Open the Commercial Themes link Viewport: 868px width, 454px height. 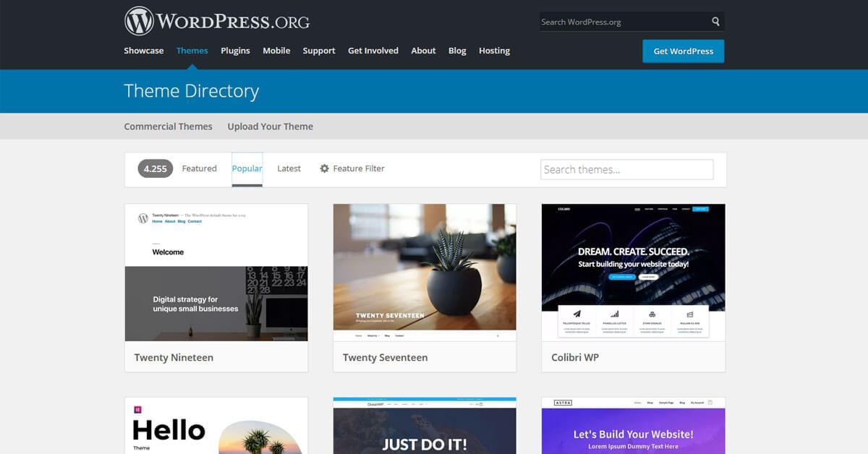[x=169, y=127]
